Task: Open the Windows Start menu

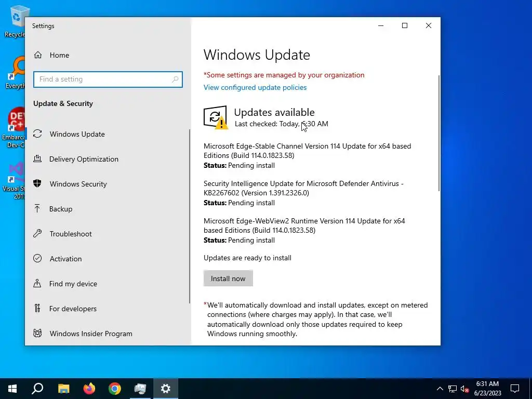Action: pos(12,389)
